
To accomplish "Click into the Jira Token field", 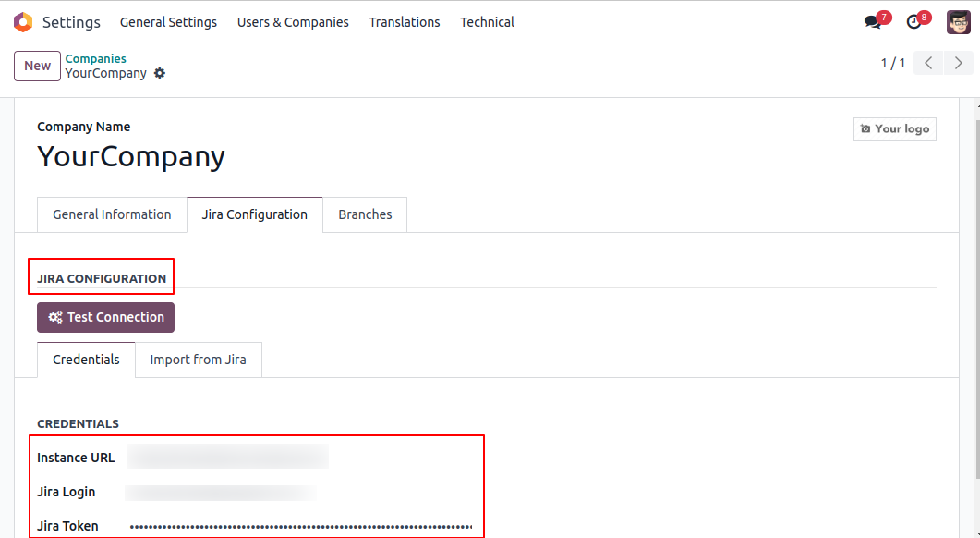I will (300, 527).
